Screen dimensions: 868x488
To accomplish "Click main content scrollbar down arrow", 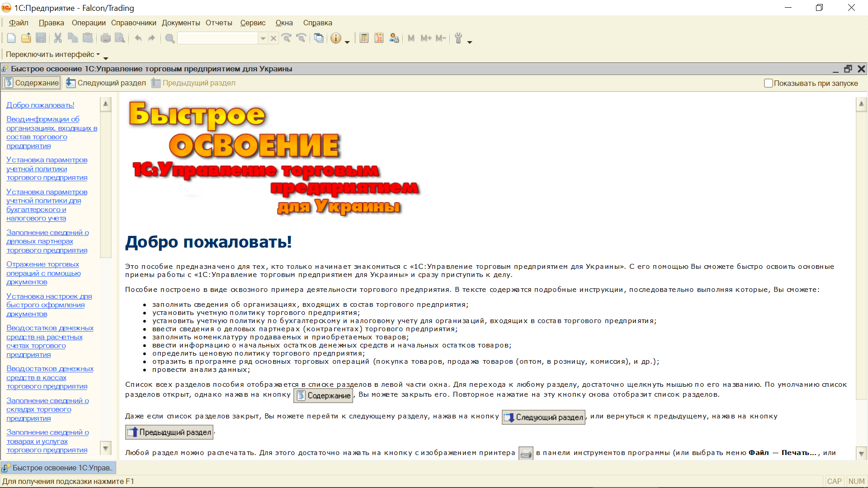I will [x=861, y=453].
